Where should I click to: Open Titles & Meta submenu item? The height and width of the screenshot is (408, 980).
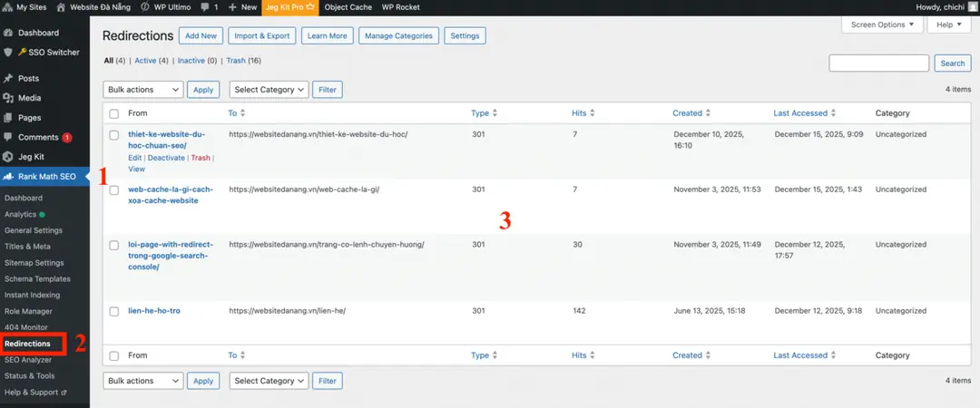coord(27,247)
